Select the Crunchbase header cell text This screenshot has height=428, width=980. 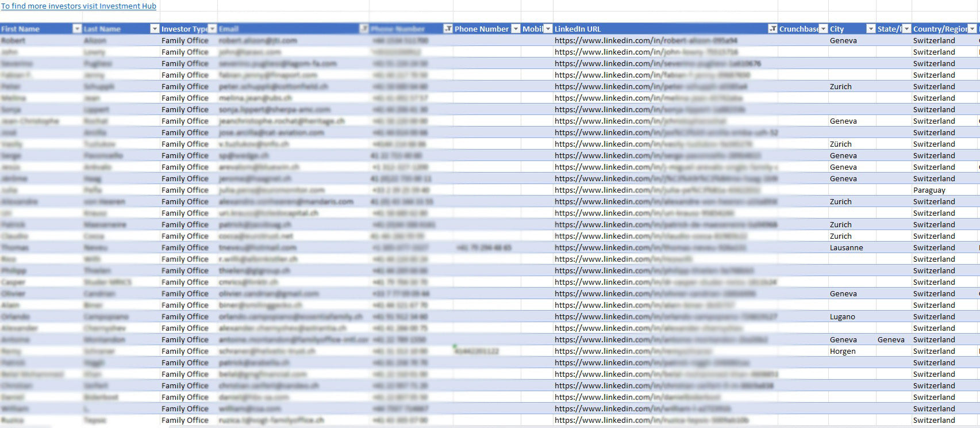799,29
